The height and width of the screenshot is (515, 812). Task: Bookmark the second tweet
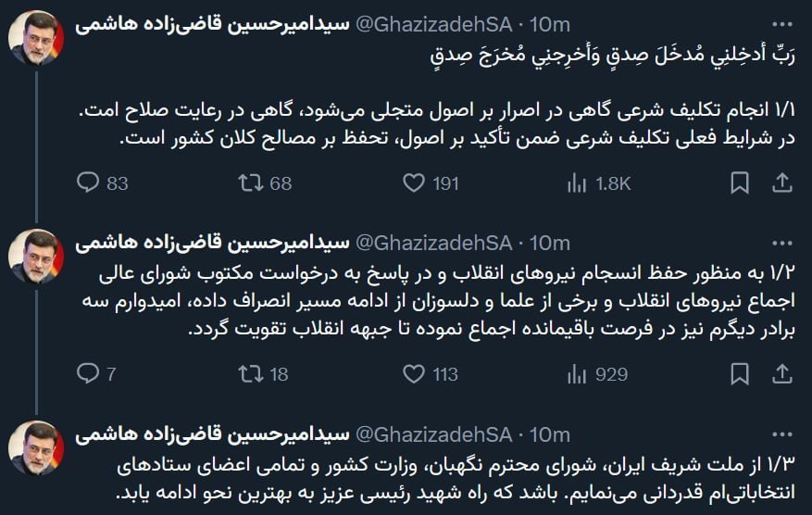[x=740, y=373]
